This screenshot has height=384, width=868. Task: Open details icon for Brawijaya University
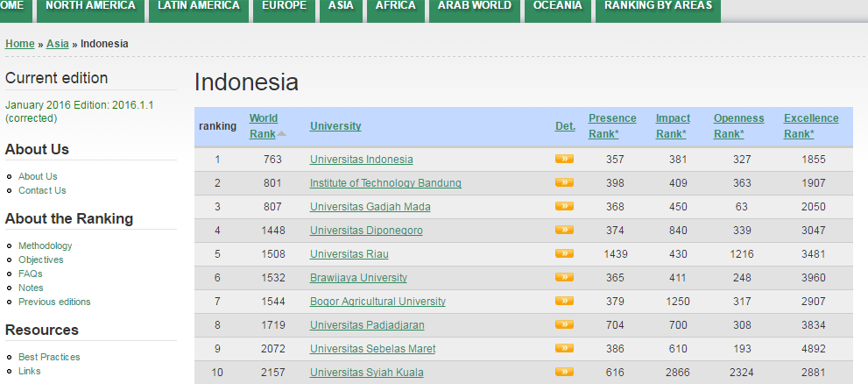pyautogui.click(x=564, y=278)
